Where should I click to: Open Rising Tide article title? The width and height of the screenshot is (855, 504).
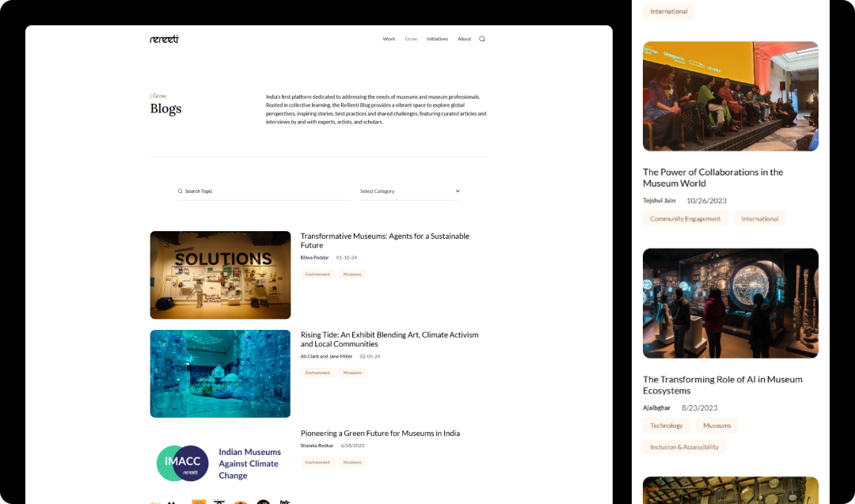point(389,339)
